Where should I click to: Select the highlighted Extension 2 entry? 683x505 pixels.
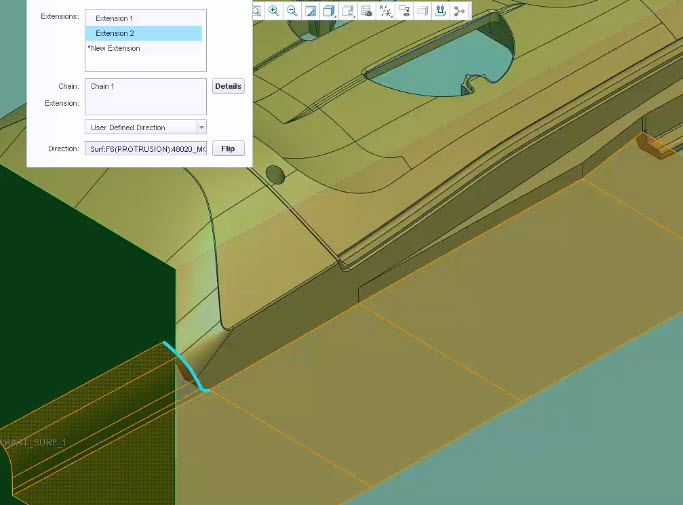(x=113, y=33)
